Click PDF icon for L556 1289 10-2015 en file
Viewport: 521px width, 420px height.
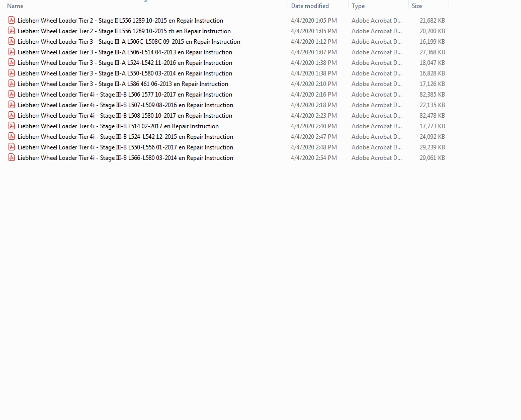pyautogui.click(x=12, y=20)
